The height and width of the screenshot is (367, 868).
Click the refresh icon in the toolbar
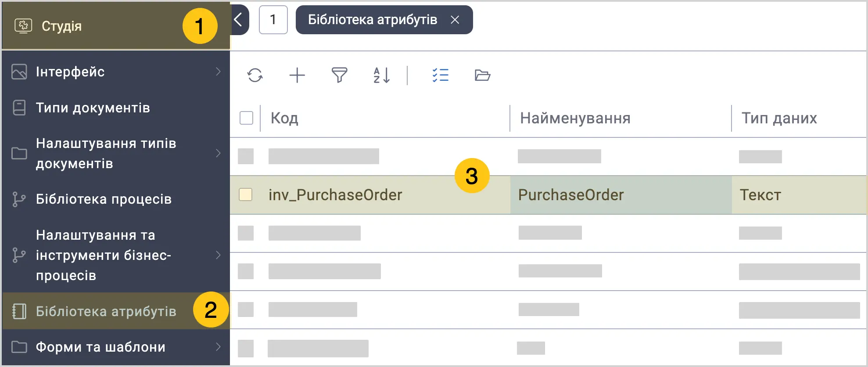pyautogui.click(x=255, y=75)
